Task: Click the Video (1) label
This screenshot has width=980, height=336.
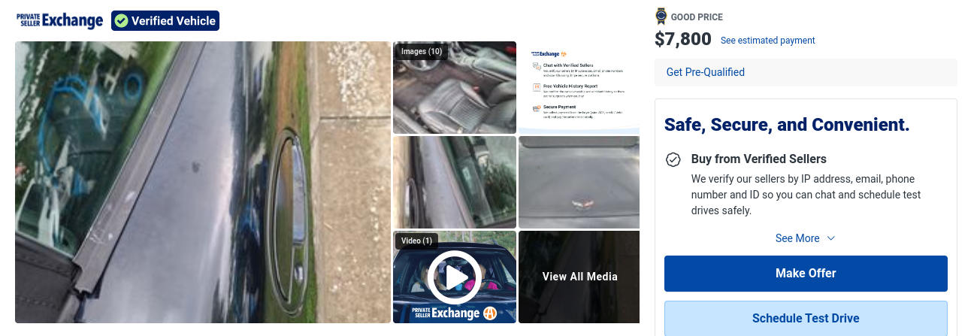Action: point(416,241)
